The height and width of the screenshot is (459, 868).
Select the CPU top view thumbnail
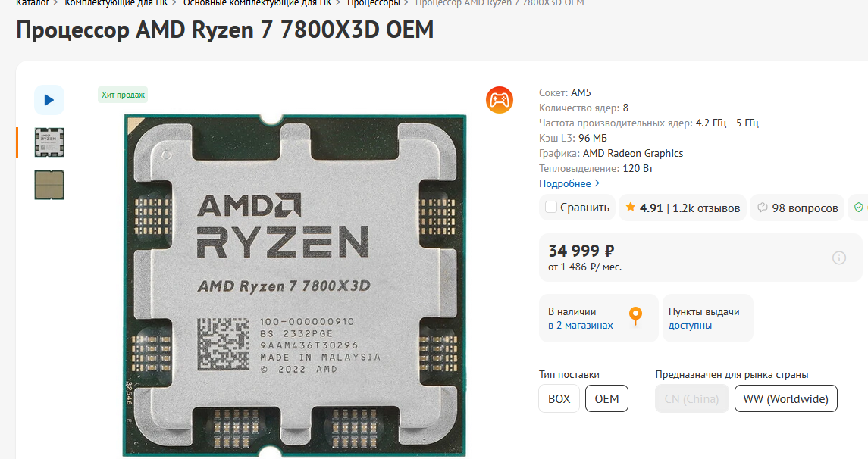(49, 142)
